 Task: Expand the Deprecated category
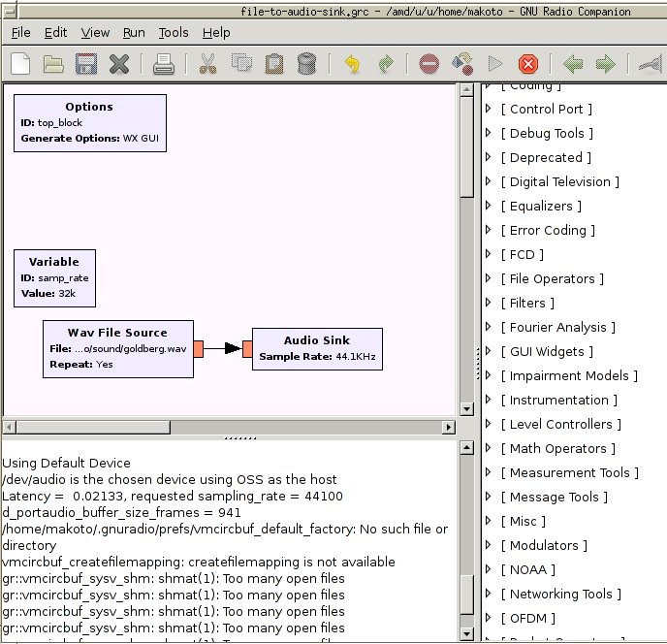(x=489, y=157)
